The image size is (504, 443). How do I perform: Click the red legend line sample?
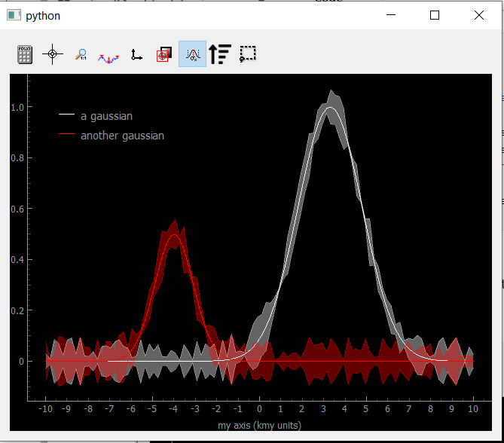click(66, 134)
